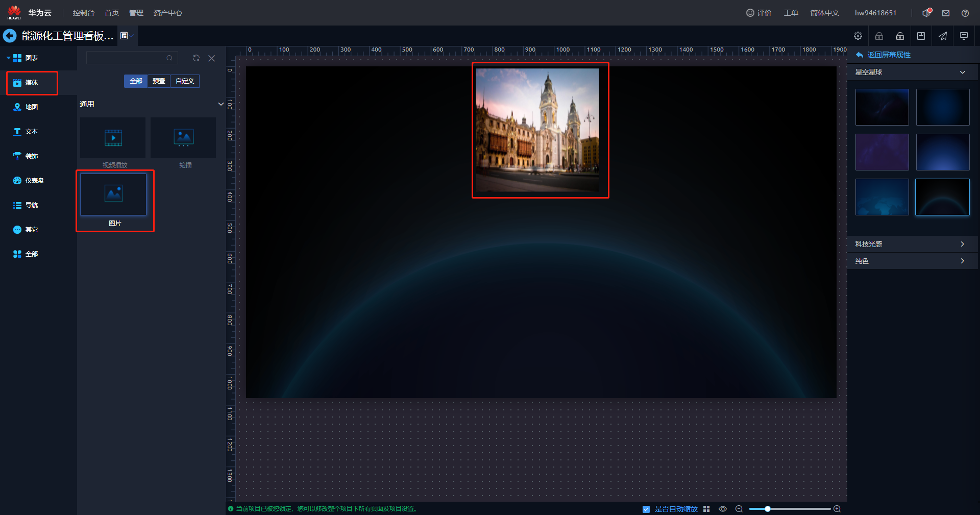The height and width of the screenshot is (515, 980).
Task: Choose the blue earth map background thumbnail
Action: [882, 197]
